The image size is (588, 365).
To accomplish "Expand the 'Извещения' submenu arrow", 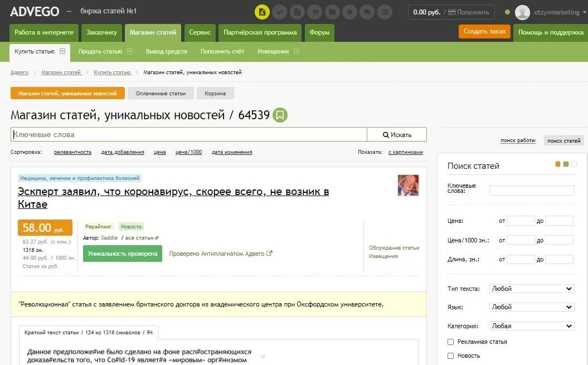I will click(297, 51).
